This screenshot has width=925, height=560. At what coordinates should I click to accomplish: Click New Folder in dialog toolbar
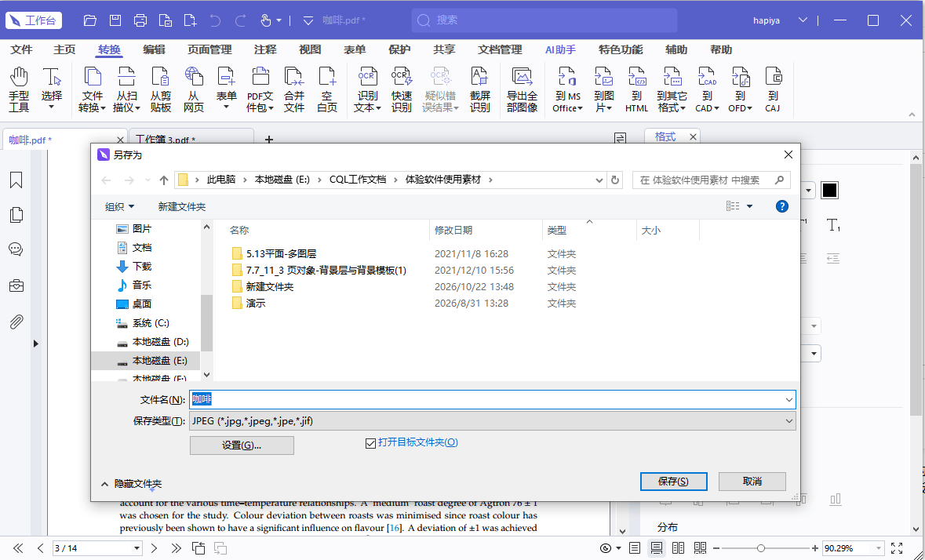182,206
